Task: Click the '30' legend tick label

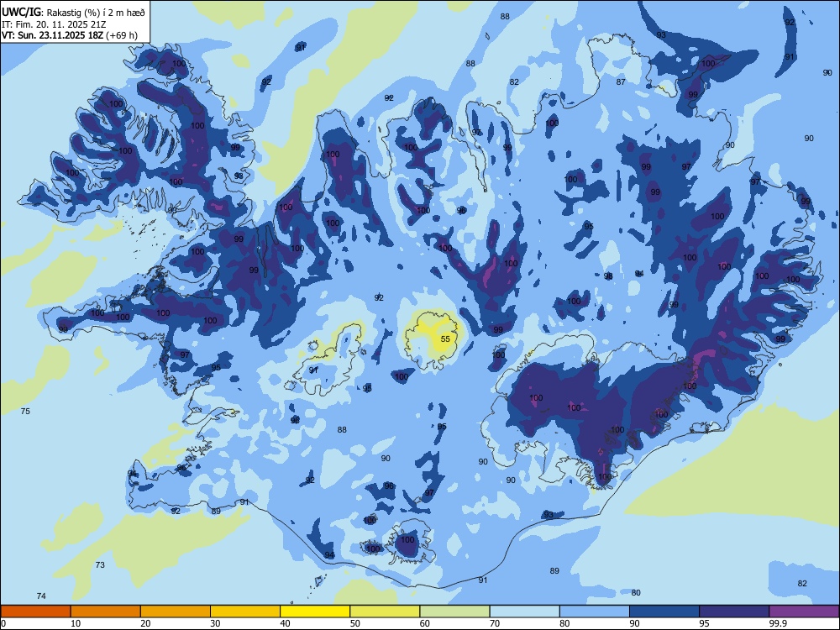Action: pos(215,623)
